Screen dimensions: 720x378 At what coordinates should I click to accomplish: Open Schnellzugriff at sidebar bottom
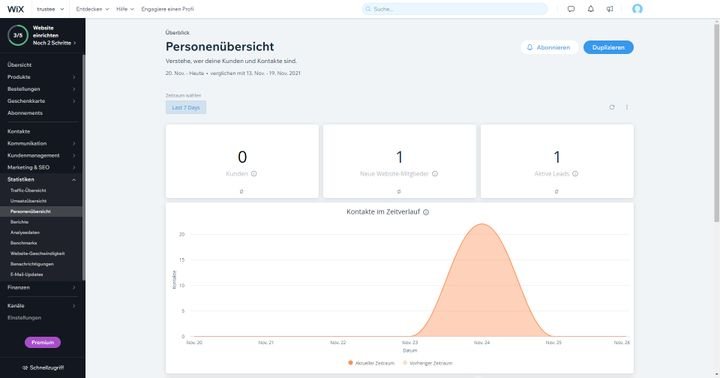click(x=43, y=368)
